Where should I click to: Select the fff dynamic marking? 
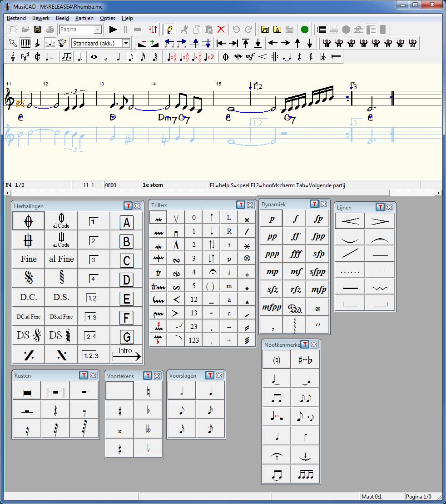click(x=295, y=254)
